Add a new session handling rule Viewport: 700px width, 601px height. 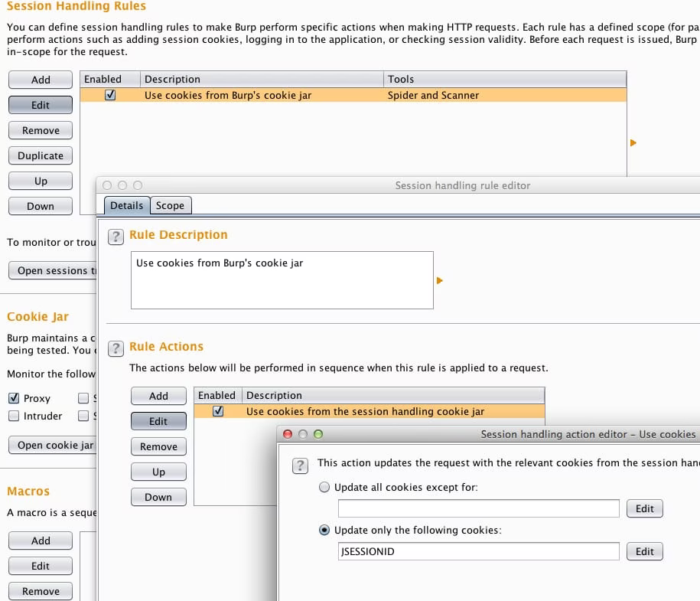pos(41,80)
